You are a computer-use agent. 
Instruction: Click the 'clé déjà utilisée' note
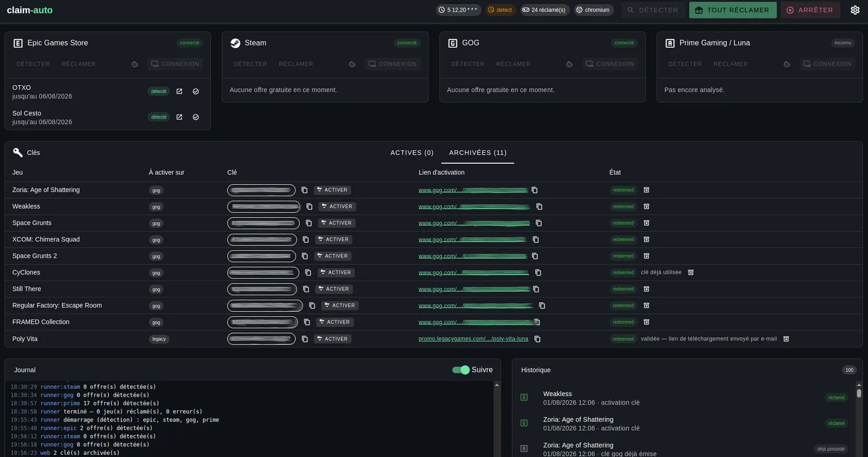point(661,273)
